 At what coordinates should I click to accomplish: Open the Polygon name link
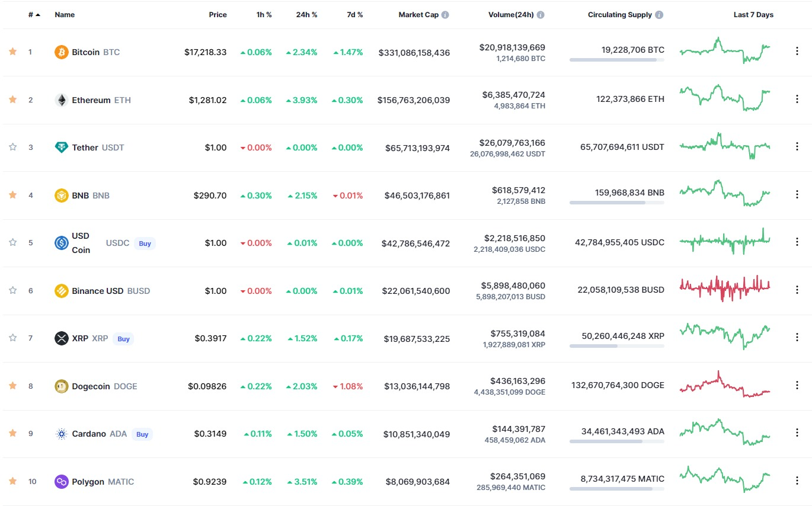(x=88, y=482)
